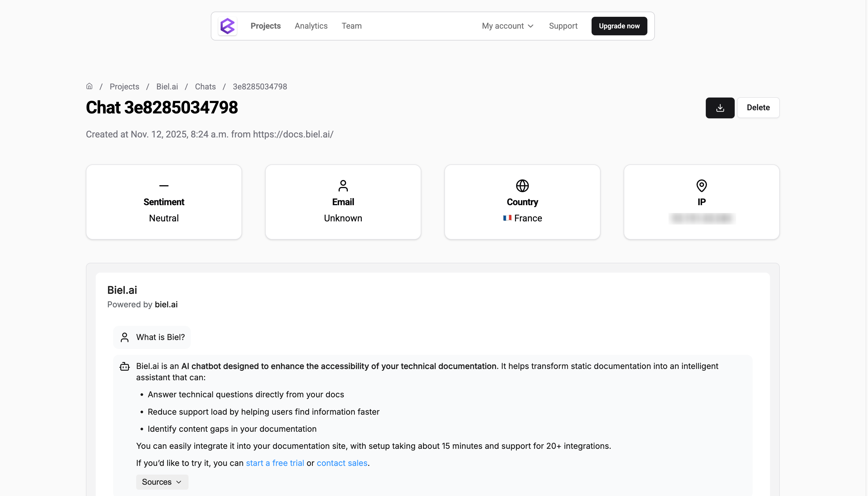Click the user avatar beside the question
Viewport: 868px width, 496px height.
coord(124,337)
